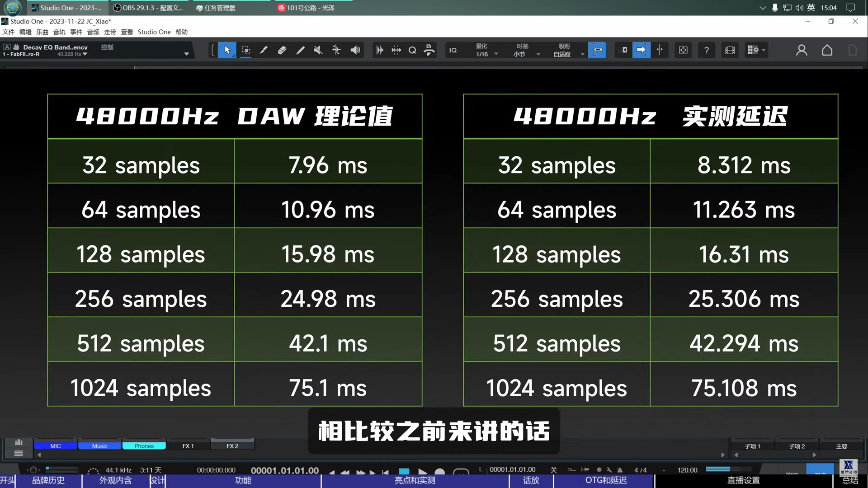Select the FX 2 channel
The width and height of the screenshot is (868, 488).
click(232, 446)
